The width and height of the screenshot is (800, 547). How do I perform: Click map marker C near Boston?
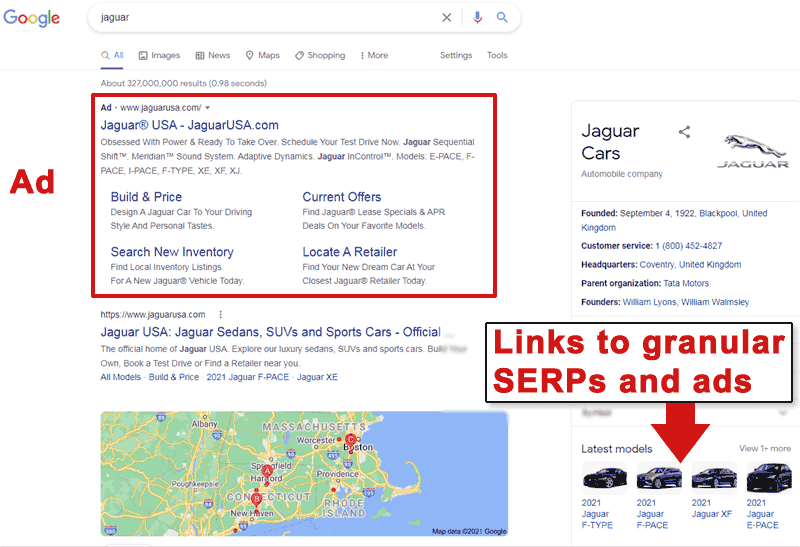(x=351, y=440)
